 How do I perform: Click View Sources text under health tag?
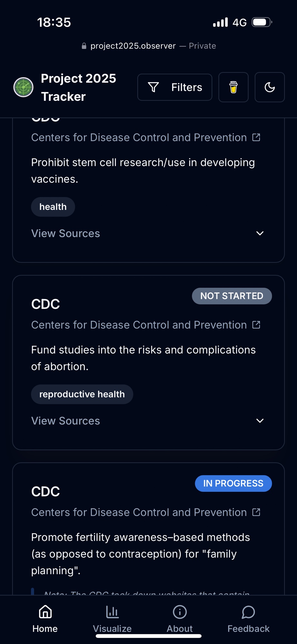66,233
